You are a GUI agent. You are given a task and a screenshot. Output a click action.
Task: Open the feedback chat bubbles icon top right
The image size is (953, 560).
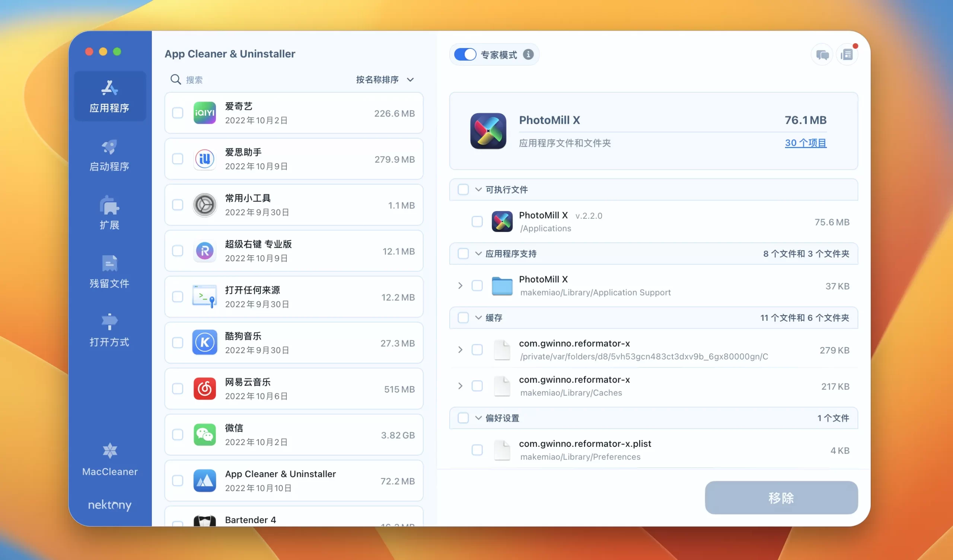pyautogui.click(x=822, y=54)
